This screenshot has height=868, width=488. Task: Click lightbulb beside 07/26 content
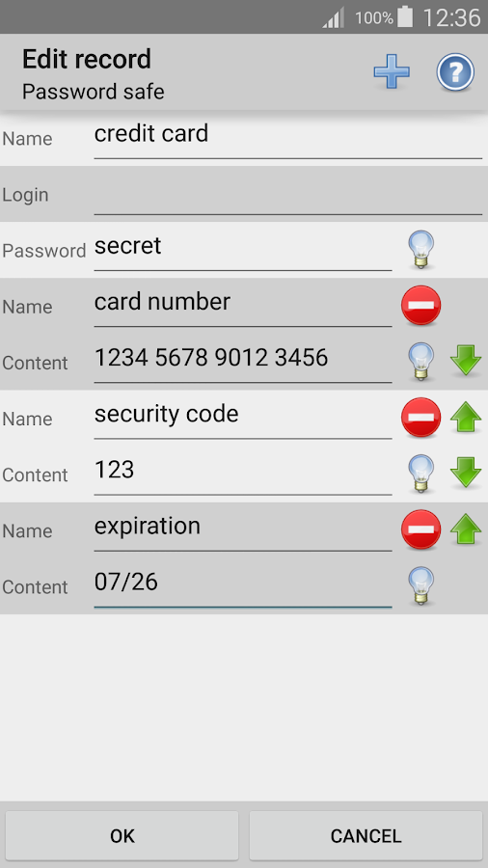421,585
